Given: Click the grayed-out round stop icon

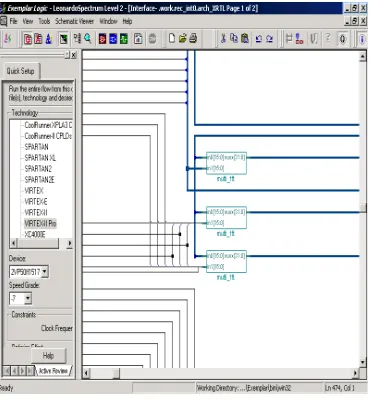Looking at the screenshot, I should pyautogui.click(x=152, y=39).
